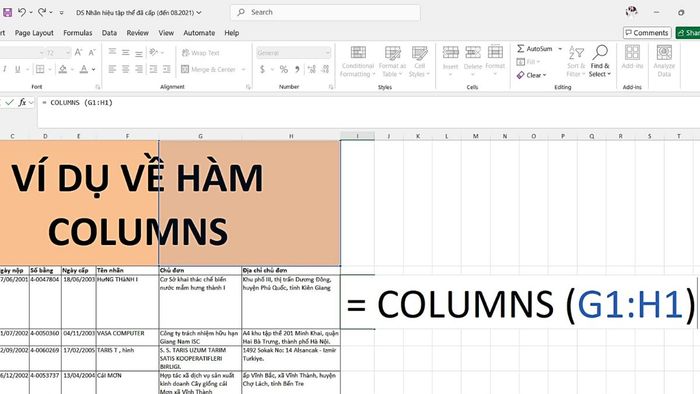Click the Increase Font Size icon
Screen dimensions: 700x394
(x=78, y=53)
